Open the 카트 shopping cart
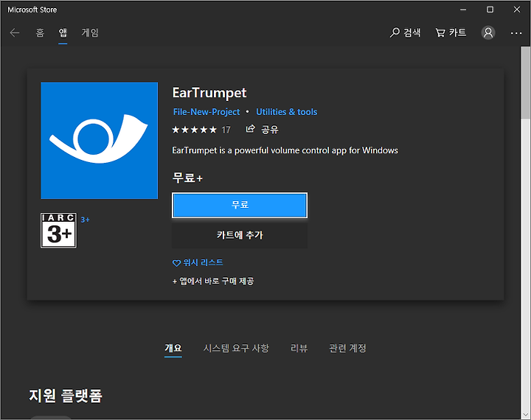This screenshot has width=531, height=420. 451,32
